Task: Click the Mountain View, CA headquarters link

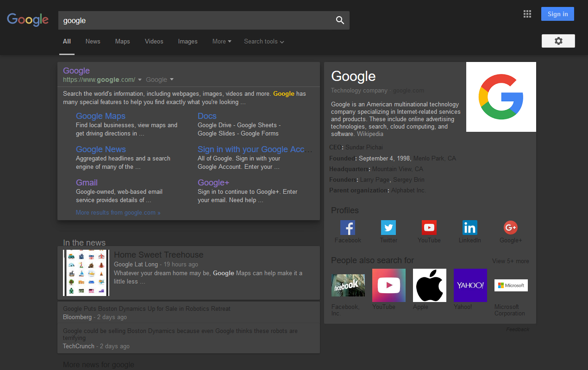Action: click(398, 169)
